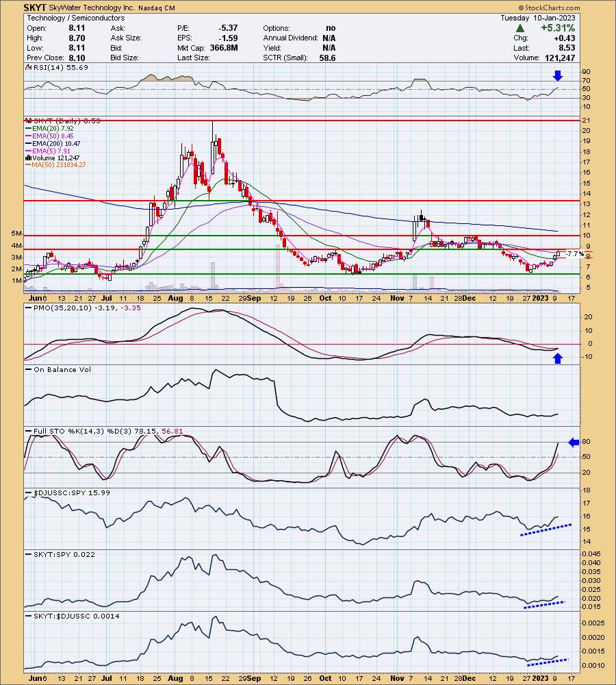Image resolution: width=616 pixels, height=685 pixels.
Task: Click the SkyWater Technology Inc. company name
Action: pyautogui.click(x=92, y=8)
